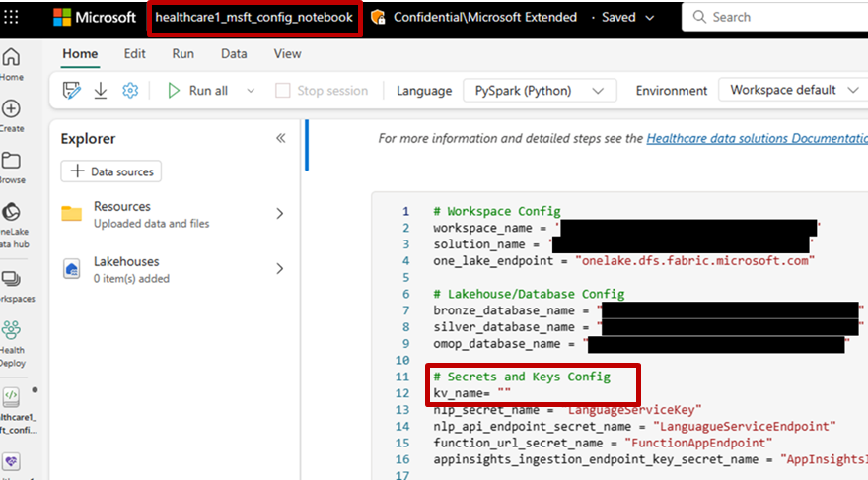Switch to the Data tab
Screen dimensions: 868x480
click(x=234, y=53)
